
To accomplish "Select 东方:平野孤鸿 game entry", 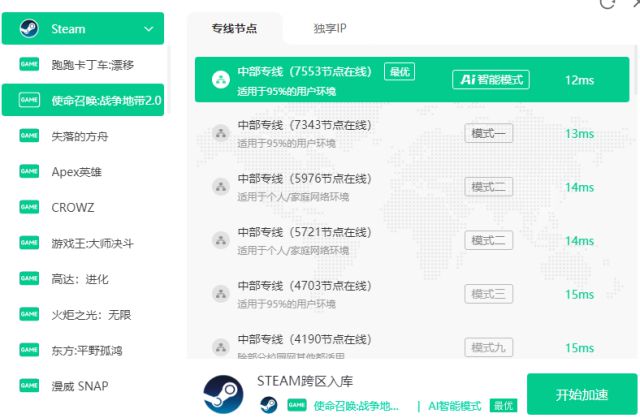I will 83,350.
